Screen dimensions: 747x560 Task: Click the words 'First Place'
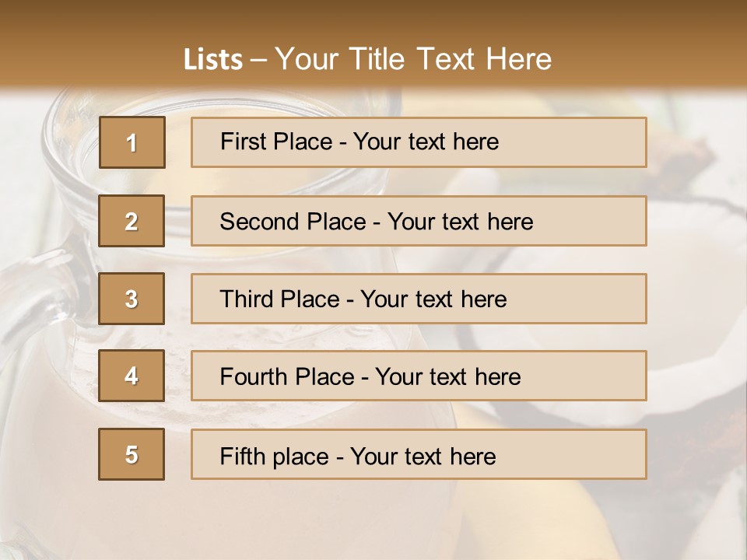click(276, 142)
